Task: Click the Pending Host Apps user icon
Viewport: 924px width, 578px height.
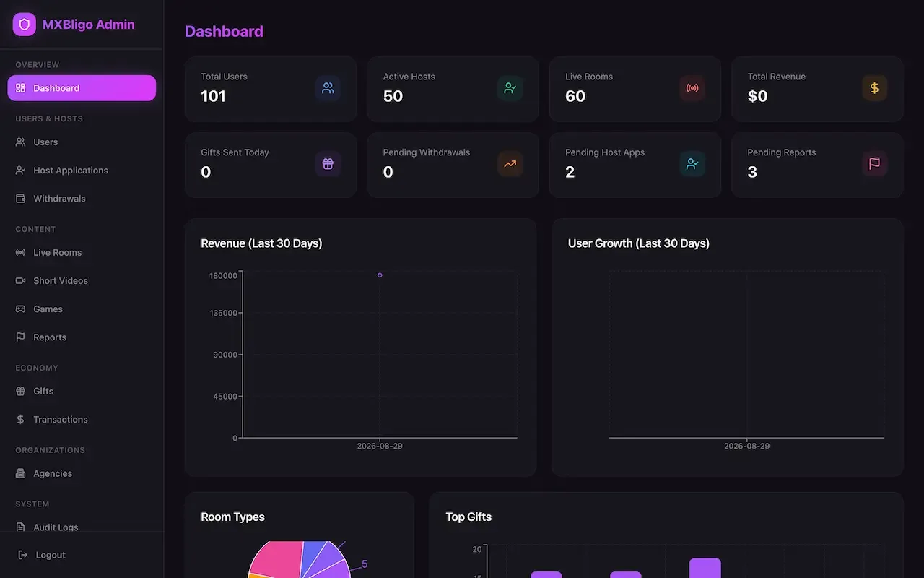Action: coord(692,164)
